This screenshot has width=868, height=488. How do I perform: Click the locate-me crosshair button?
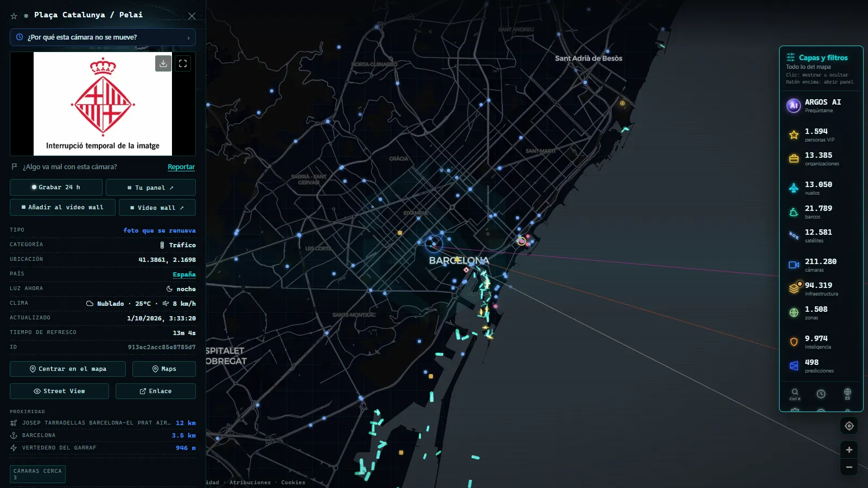pyautogui.click(x=849, y=426)
